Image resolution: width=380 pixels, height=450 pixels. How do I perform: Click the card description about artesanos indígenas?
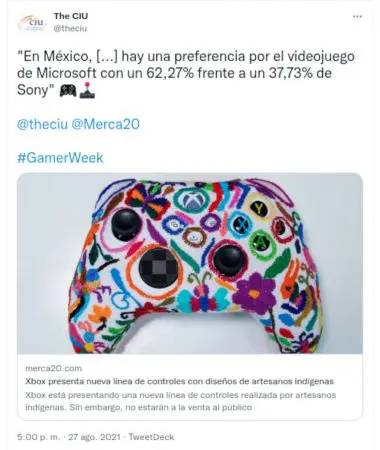click(180, 401)
